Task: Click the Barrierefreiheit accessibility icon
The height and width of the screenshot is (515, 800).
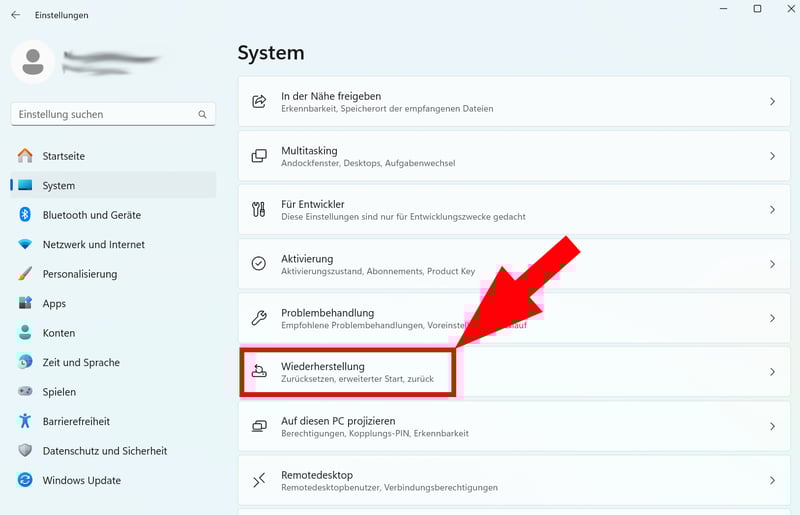Action: coord(25,421)
